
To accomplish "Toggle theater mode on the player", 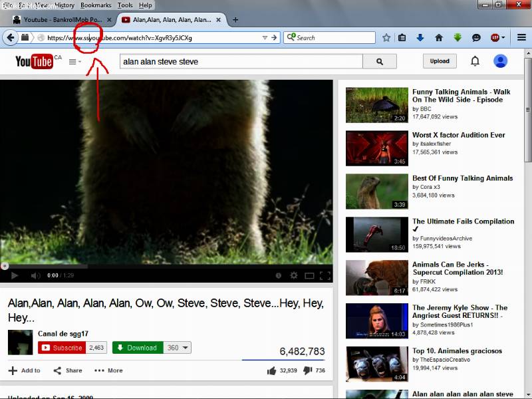I will (309, 275).
